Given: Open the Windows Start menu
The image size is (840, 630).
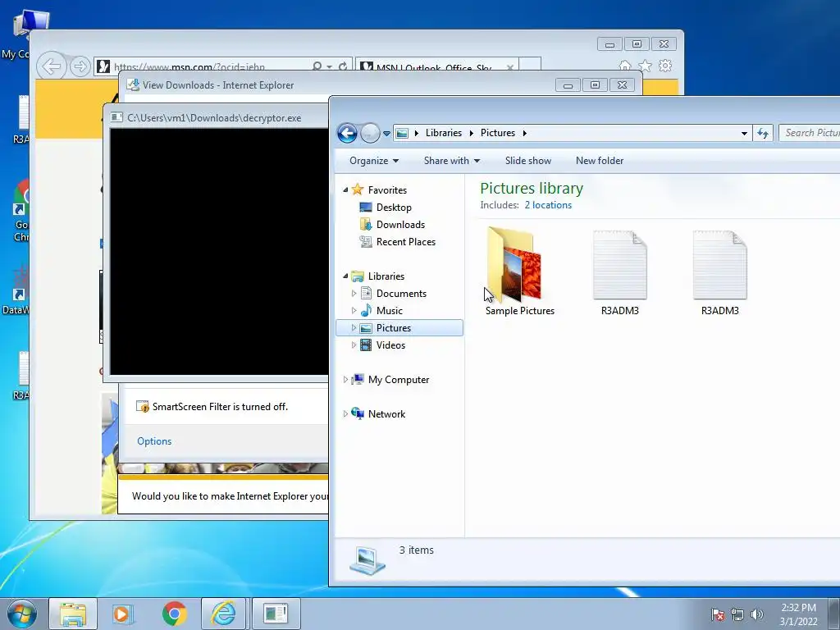Looking at the screenshot, I should (21, 614).
